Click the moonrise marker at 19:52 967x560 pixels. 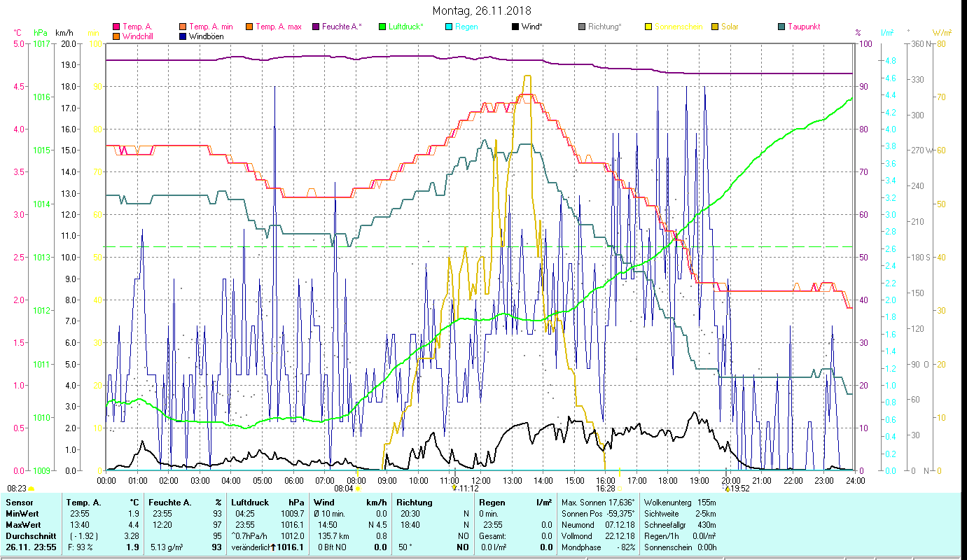[x=727, y=489]
